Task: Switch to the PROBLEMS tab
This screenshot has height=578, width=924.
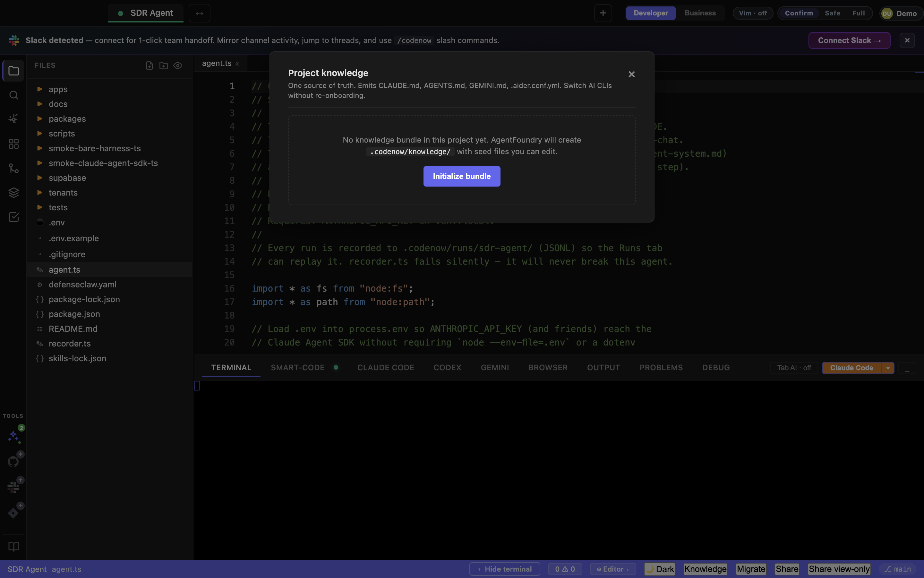Action: pos(661,368)
